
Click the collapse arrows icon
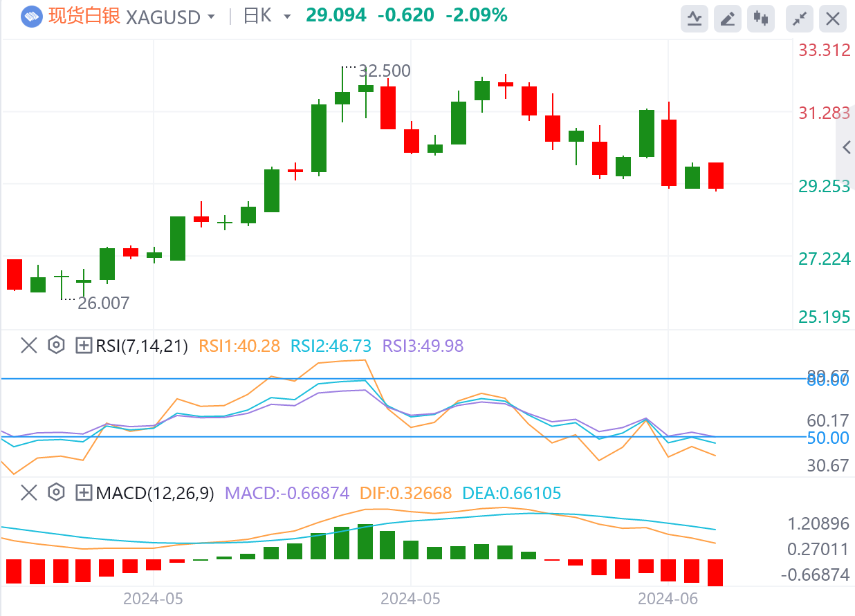tap(800, 19)
